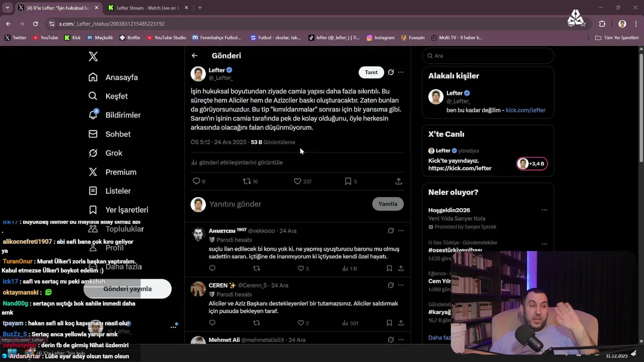Image resolution: width=644 pixels, height=362 pixels.
Task: Open the kick.com/lefter link in Alakalı kişiler
Action: [525, 110]
